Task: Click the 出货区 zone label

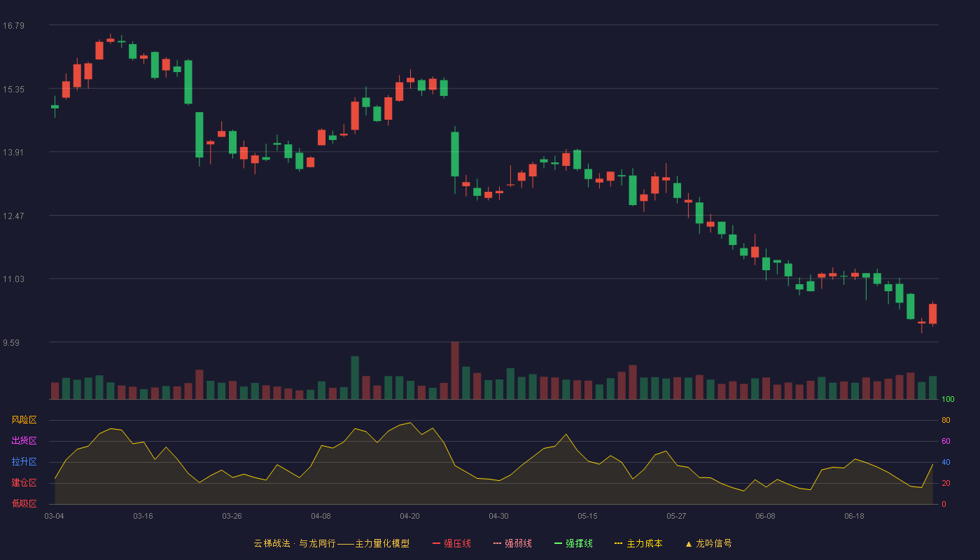Action: (x=24, y=441)
